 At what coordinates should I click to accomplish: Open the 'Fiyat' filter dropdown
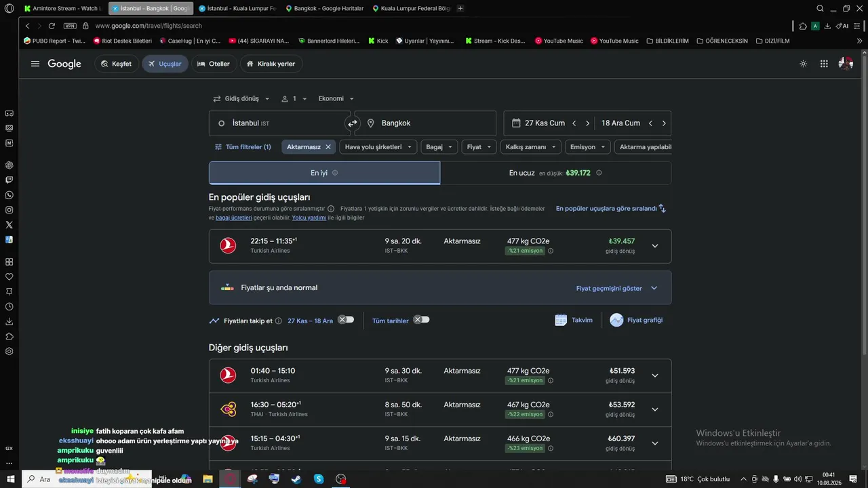479,147
